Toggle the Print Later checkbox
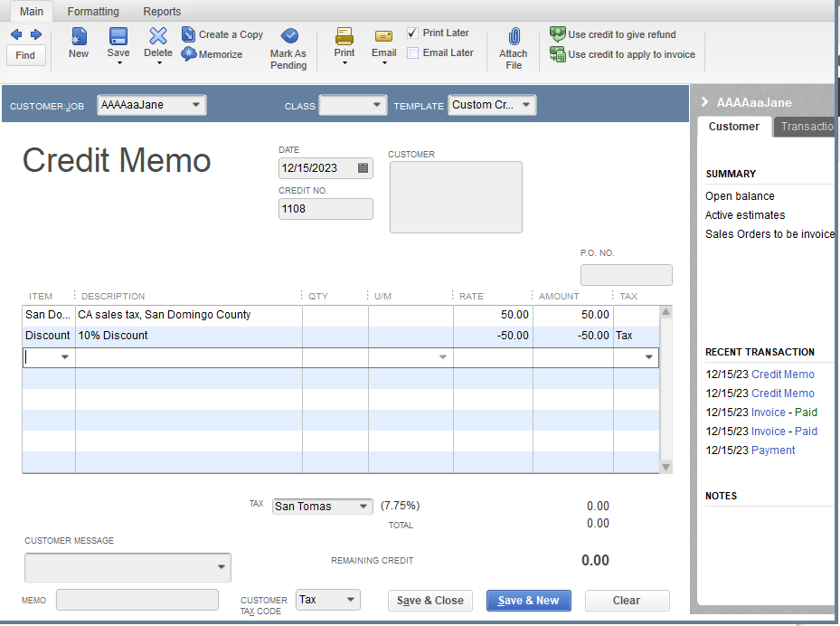 tap(412, 33)
